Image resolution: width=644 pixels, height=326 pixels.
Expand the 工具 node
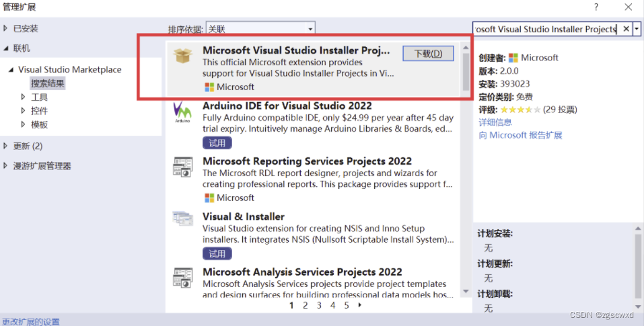24,97
